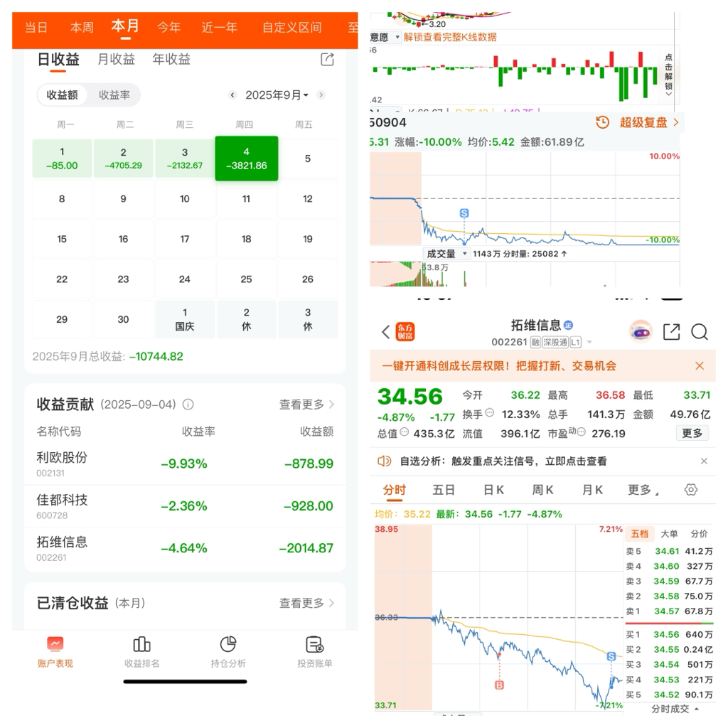Go to next month arrow
This screenshot has height=728, width=728.
pyautogui.click(x=321, y=95)
